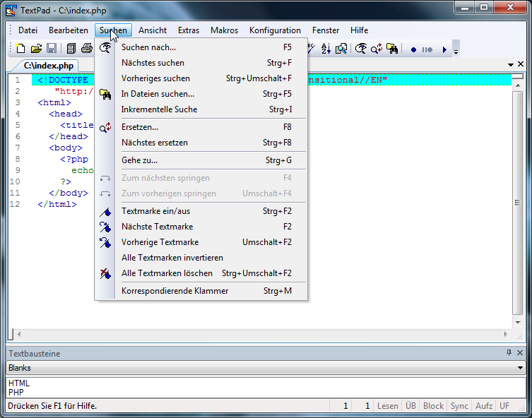Click the save diskette toolbar icon
The image size is (532, 418).
tap(52, 49)
